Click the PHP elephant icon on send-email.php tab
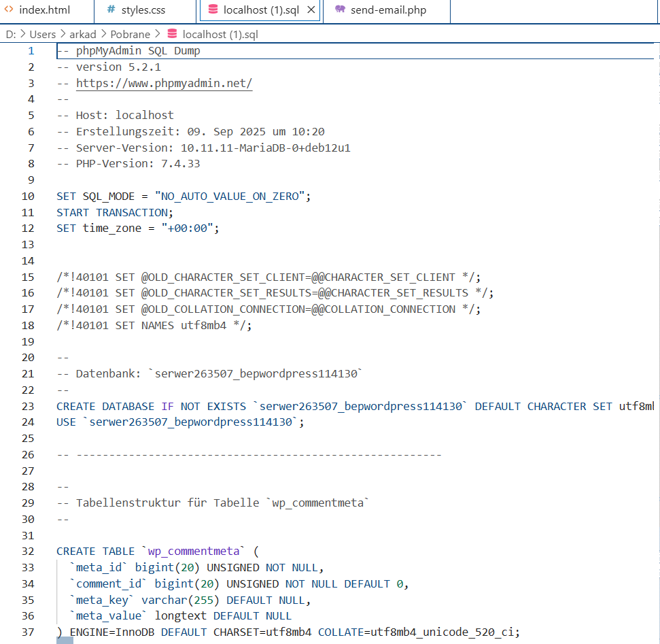Image resolution: width=660 pixels, height=644 pixels. pyautogui.click(x=340, y=10)
